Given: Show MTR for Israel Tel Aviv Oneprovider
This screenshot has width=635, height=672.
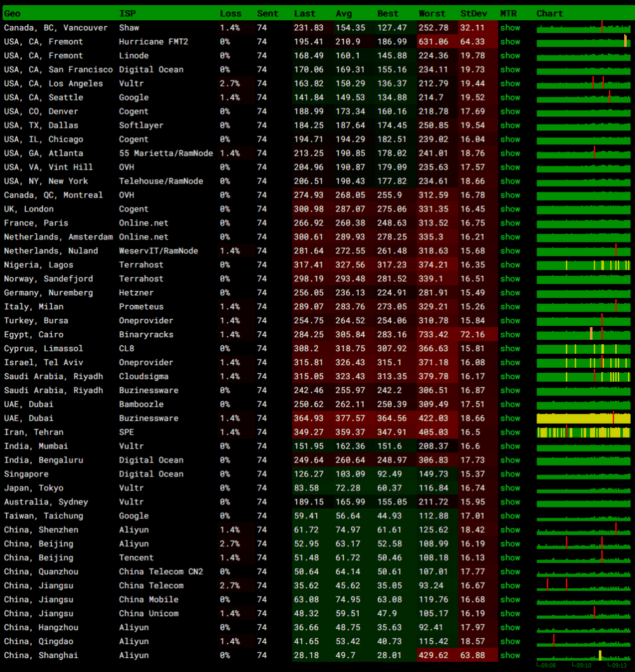Looking at the screenshot, I should coord(510,362).
